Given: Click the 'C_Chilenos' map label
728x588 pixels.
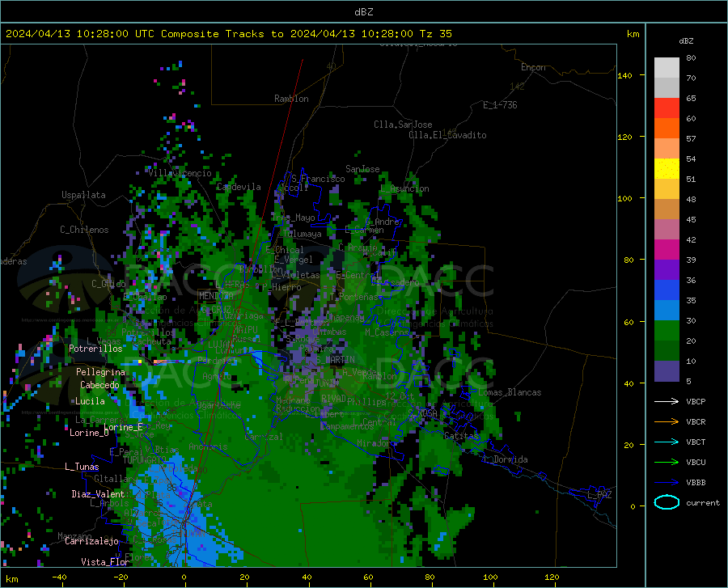Looking at the screenshot, I should coord(84,230).
